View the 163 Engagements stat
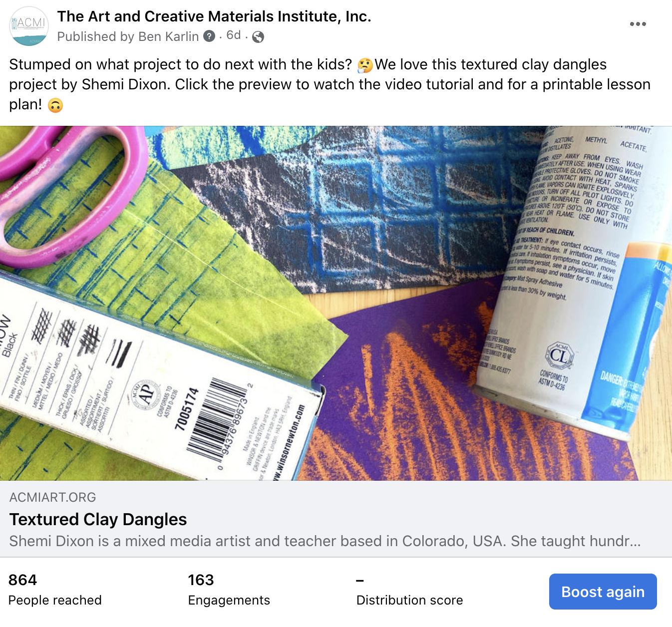The height and width of the screenshot is (627, 672). [229, 589]
